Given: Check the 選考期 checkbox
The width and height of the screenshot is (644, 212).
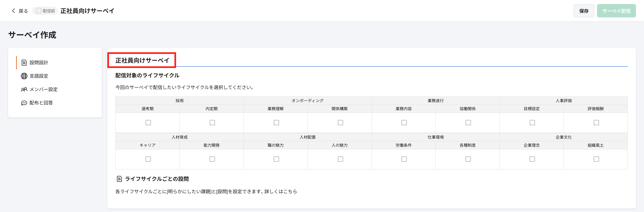Looking at the screenshot, I should [148, 123].
